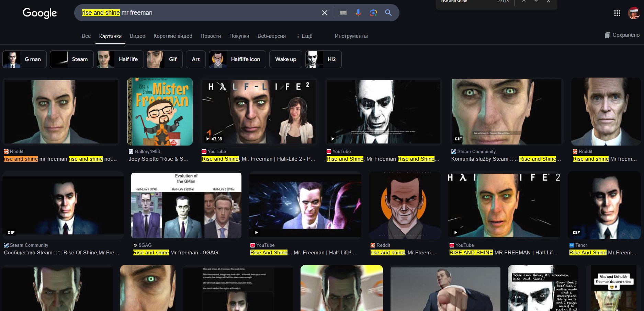Image resolution: width=644 pixels, height=311 pixels.
Task: Select the Halflife icon filter chip
Action: coord(237,59)
